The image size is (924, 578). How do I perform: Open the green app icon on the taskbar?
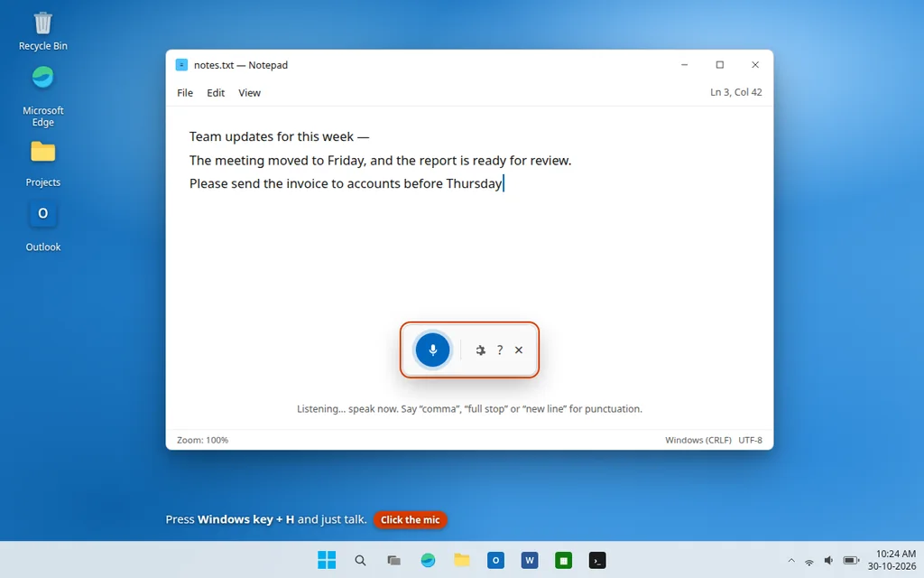point(563,560)
